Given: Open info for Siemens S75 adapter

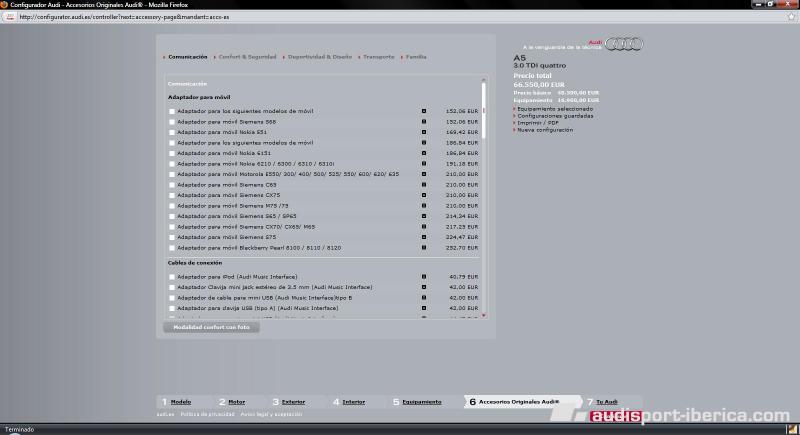Looking at the screenshot, I should (x=423, y=237).
